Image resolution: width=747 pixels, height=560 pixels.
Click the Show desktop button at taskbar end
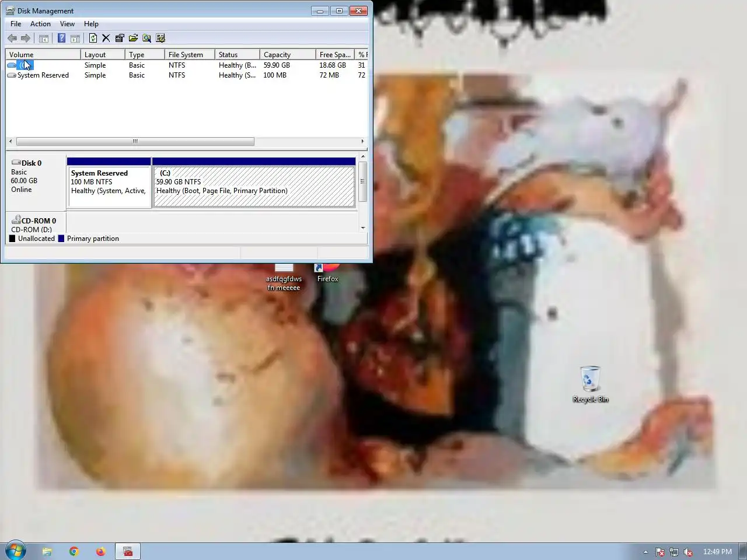click(742, 551)
